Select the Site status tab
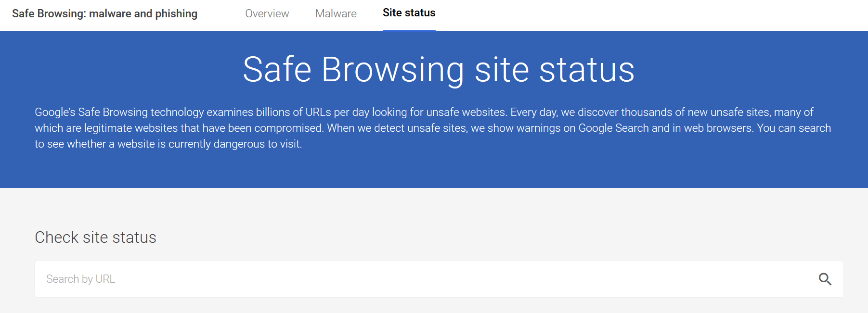 (409, 13)
